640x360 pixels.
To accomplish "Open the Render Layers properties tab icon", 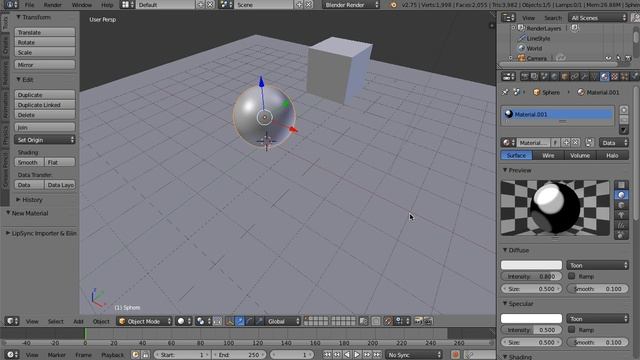I will coord(534,76).
